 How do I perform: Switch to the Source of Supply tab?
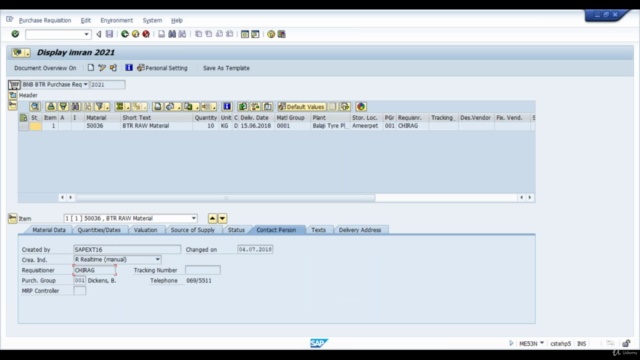tap(193, 230)
